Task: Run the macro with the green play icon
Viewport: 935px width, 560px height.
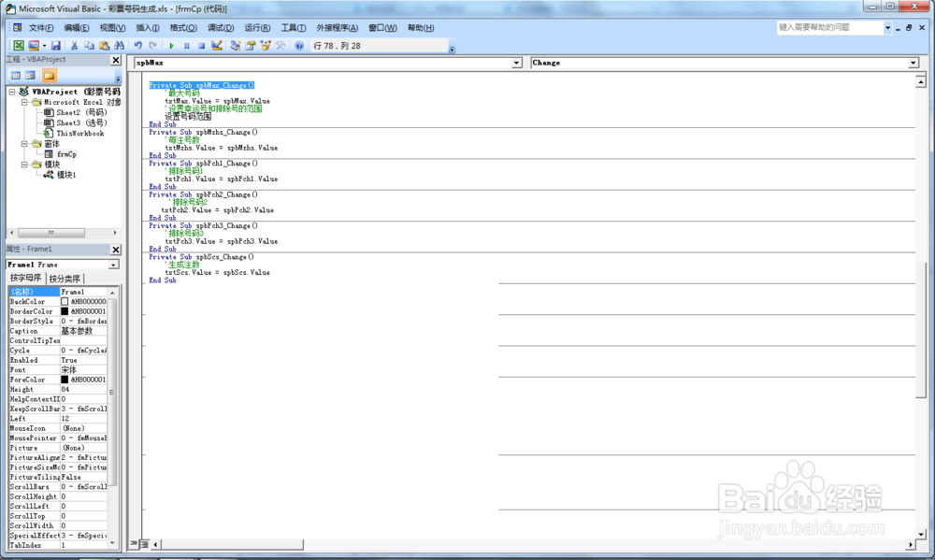Action: coord(172,45)
